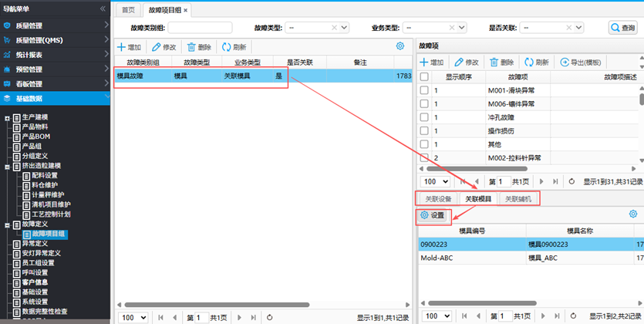Tick the checkbox beside 冲孔故障
This screenshot has width=644, height=324.
423,117
